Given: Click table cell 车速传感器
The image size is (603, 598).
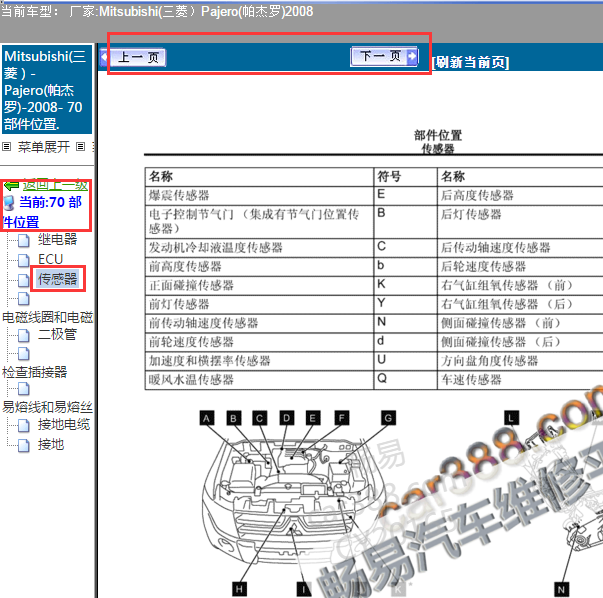Looking at the screenshot, I should coord(520,380).
